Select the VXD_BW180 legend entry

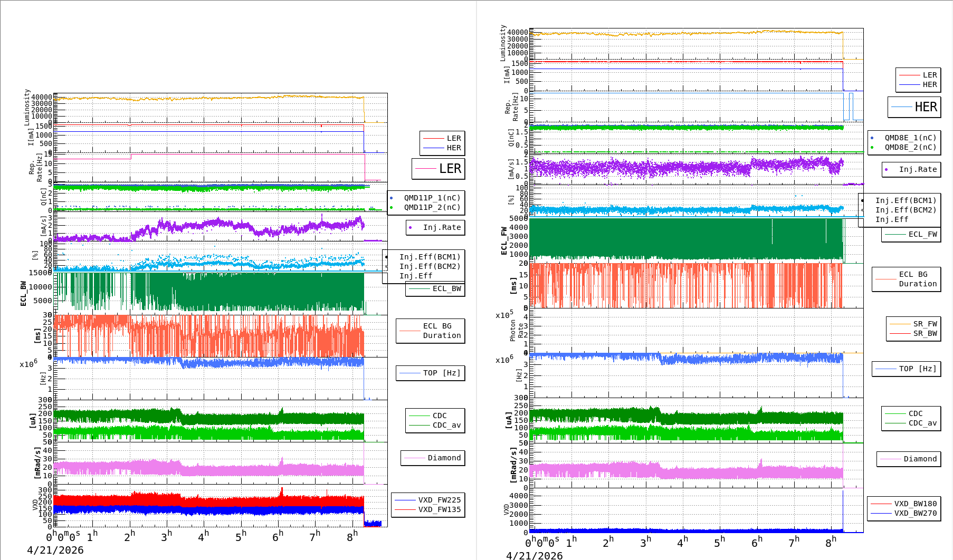[x=915, y=504]
